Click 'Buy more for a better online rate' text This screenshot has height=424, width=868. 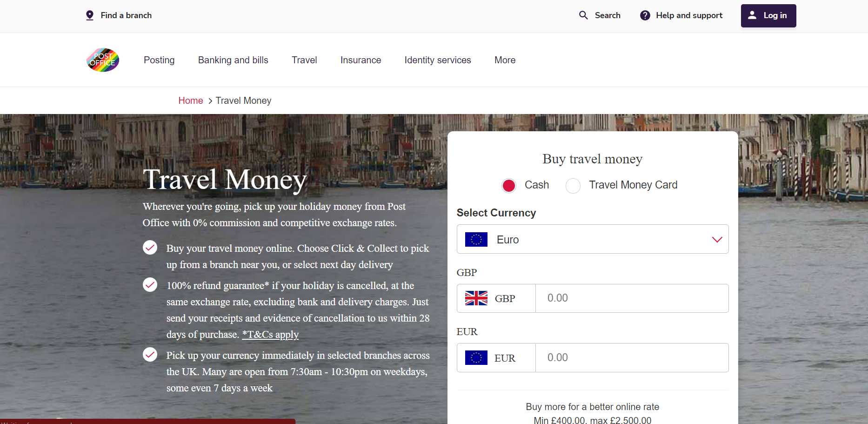click(x=593, y=407)
